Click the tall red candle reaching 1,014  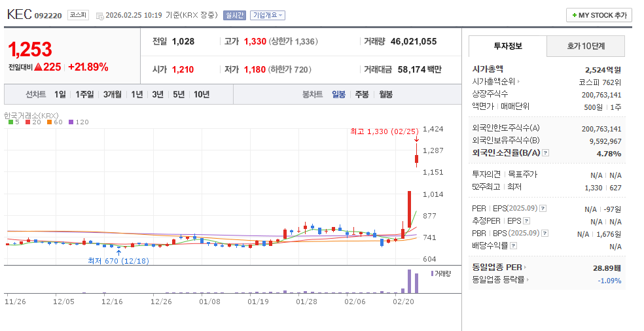pyautogui.click(x=410, y=209)
